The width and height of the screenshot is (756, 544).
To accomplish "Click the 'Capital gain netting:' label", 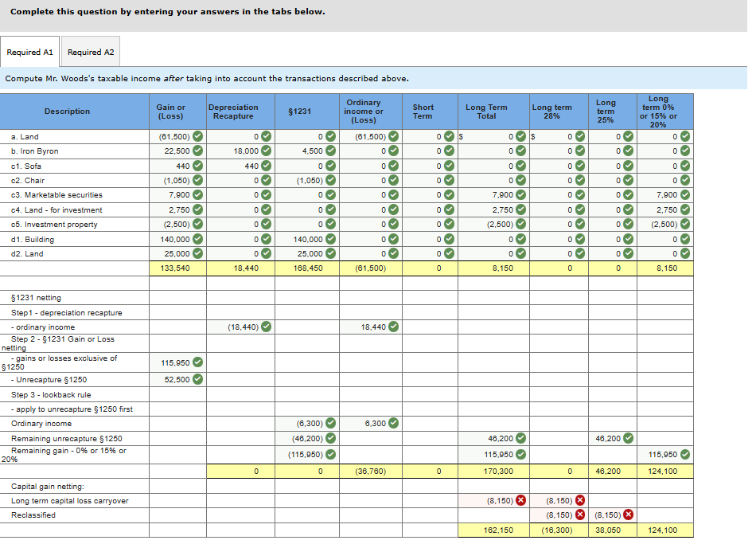I will [x=48, y=486].
